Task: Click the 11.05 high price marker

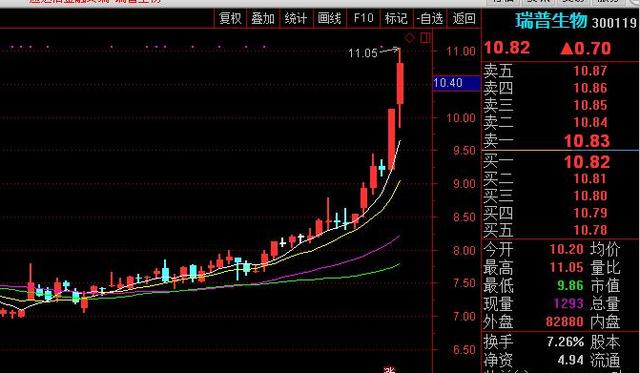Action: 363,53
